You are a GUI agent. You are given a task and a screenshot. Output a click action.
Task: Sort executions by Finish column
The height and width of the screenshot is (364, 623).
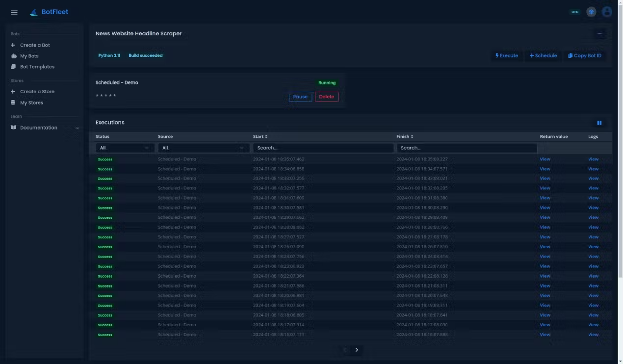coord(405,136)
